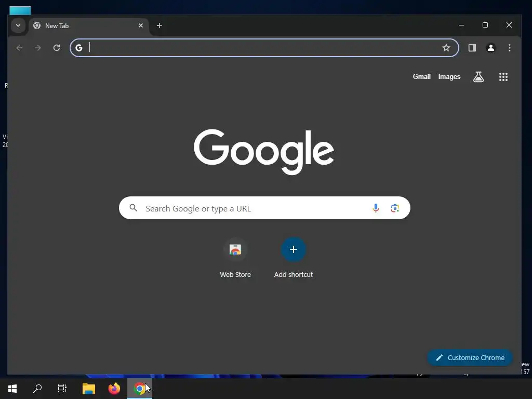Start voice search with microphone
The width and height of the screenshot is (532, 399).
point(376,208)
